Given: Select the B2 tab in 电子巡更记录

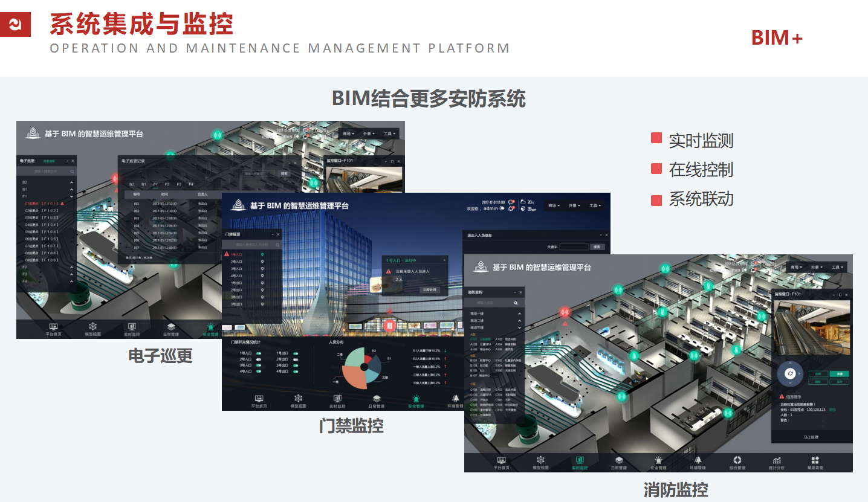Looking at the screenshot, I should [x=132, y=184].
